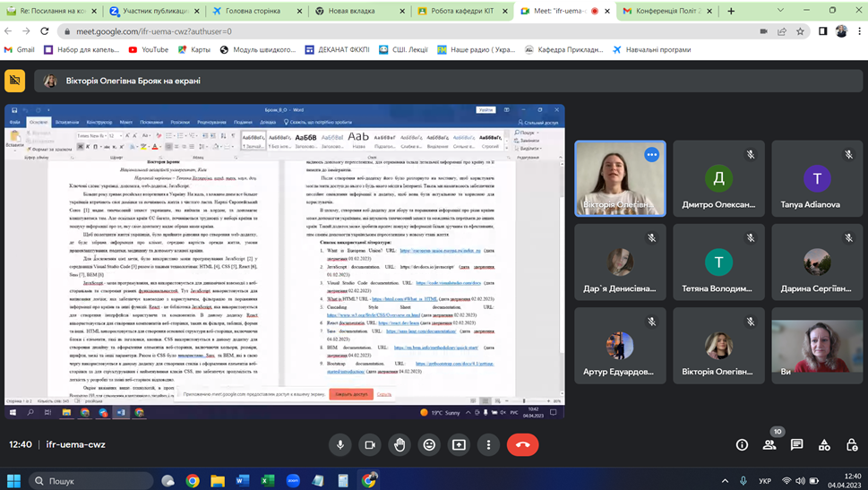Open Карты bookmark
This screenshot has width=868, height=490.
pyautogui.click(x=194, y=50)
